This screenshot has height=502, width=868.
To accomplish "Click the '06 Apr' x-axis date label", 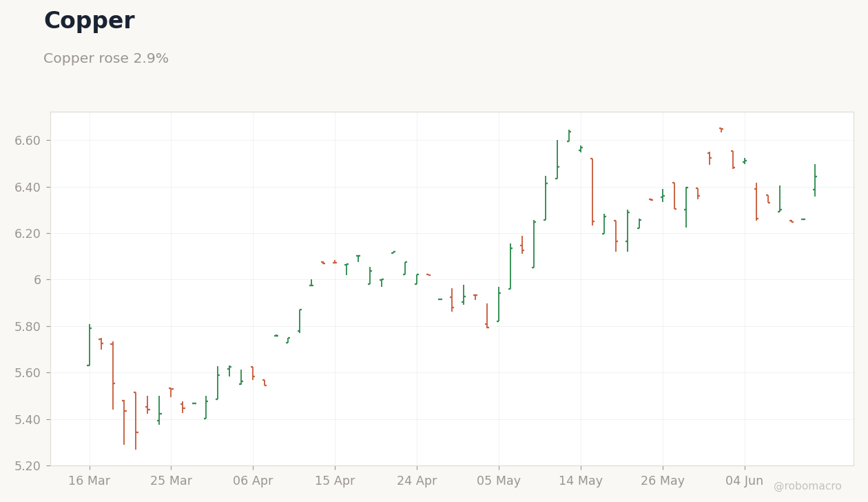I will point(253,481).
